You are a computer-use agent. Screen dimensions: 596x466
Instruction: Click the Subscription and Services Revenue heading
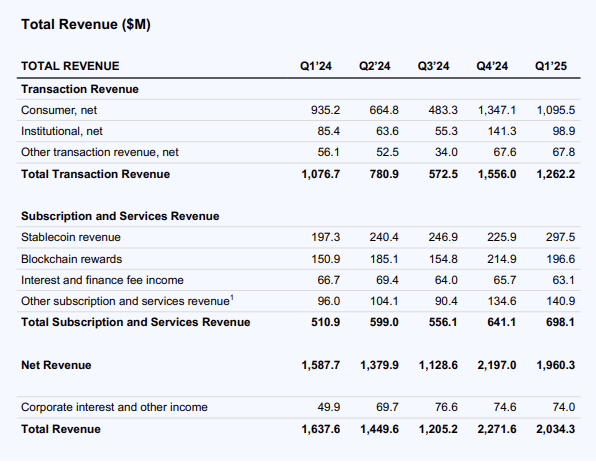tap(120, 216)
